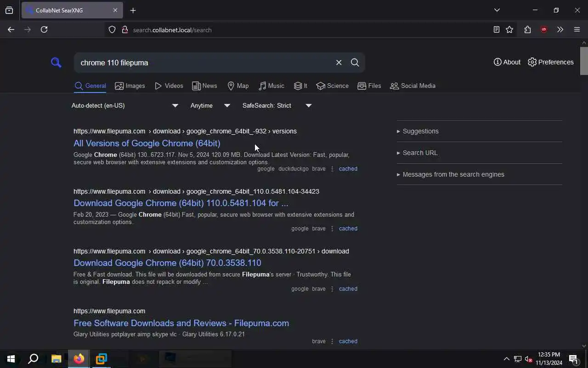The width and height of the screenshot is (588, 368).
Task: Open the taskbar clock and date
Action: point(549,359)
